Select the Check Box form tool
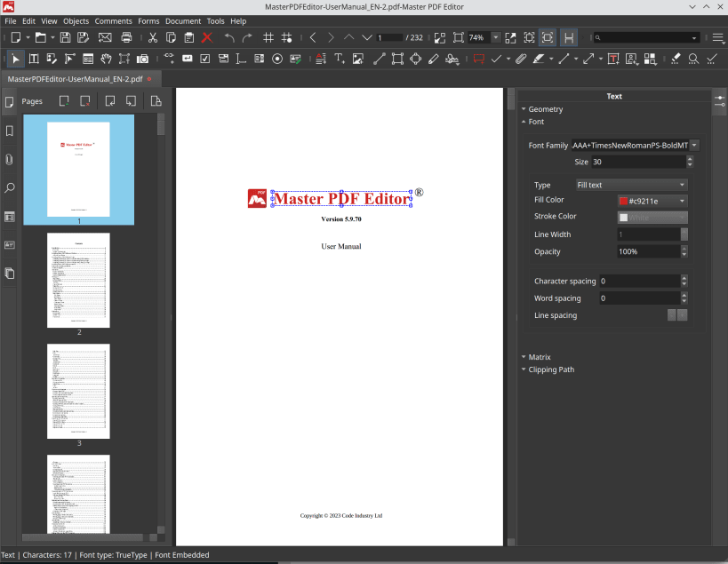The height and width of the screenshot is (564, 728). pyautogui.click(x=204, y=59)
